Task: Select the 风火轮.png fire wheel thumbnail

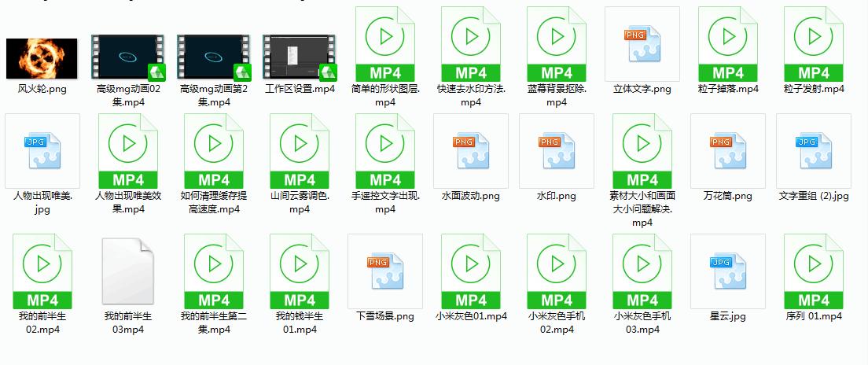Action: coord(42,58)
